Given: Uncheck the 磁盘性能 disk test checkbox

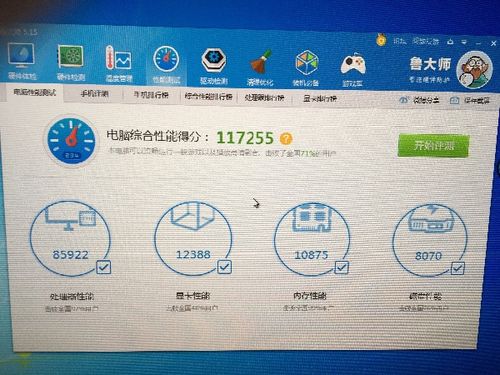Looking at the screenshot, I should 457,268.
